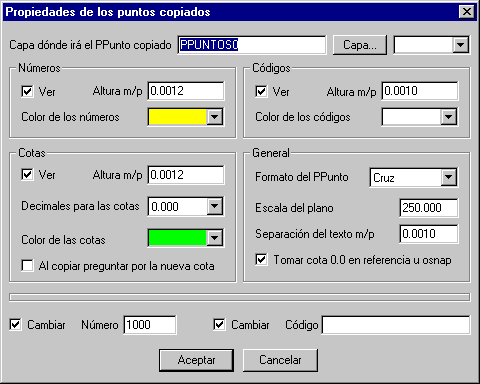This screenshot has width=480, height=384.
Task: Expand Formato del PPunto Cruz dropdown
Action: click(449, 177)
